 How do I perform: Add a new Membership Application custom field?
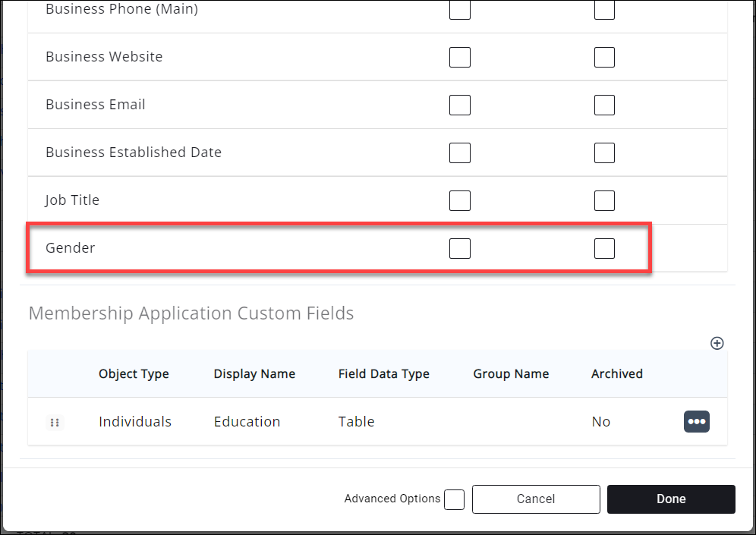pos(717,343)
